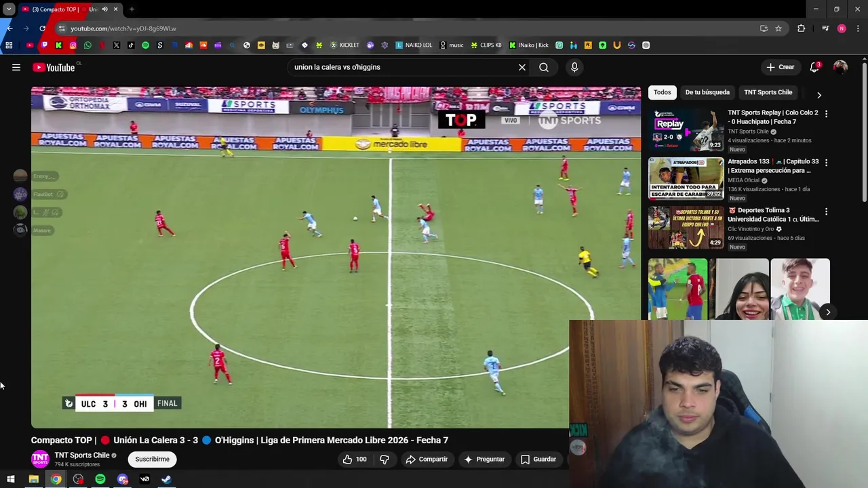Open the Chrome three-dot menu

(859, 28)
